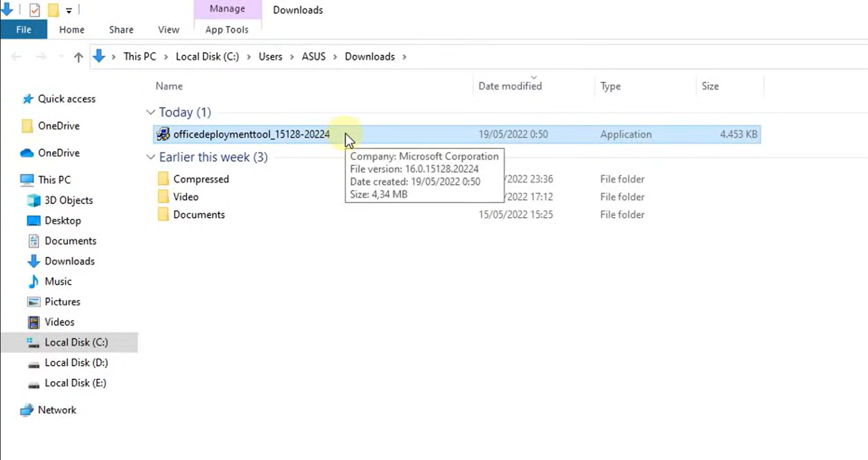Click Local Disk (C:) in the breadcrumb
Viewport: 868px width, 460px height.
click(x=207, y=57)
